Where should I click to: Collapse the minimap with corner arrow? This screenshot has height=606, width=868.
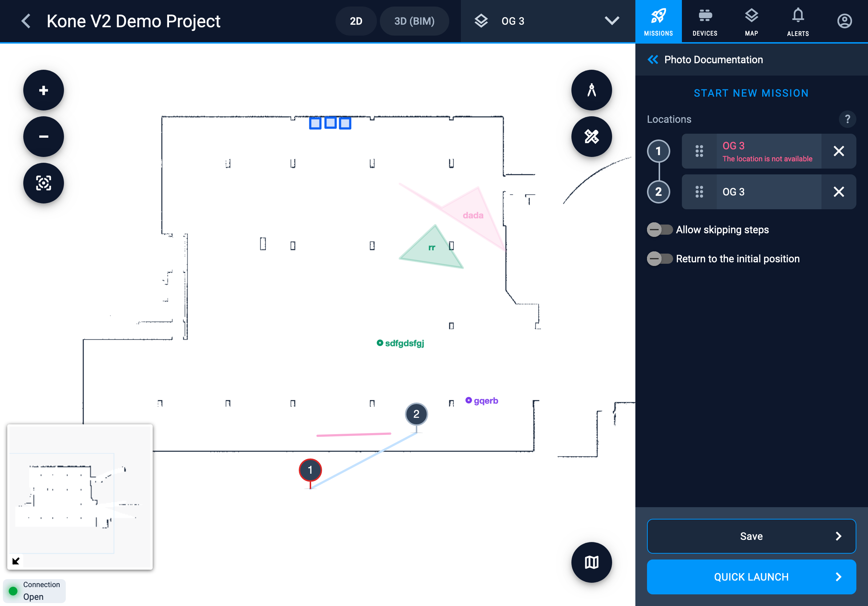(x=16, y=561)
